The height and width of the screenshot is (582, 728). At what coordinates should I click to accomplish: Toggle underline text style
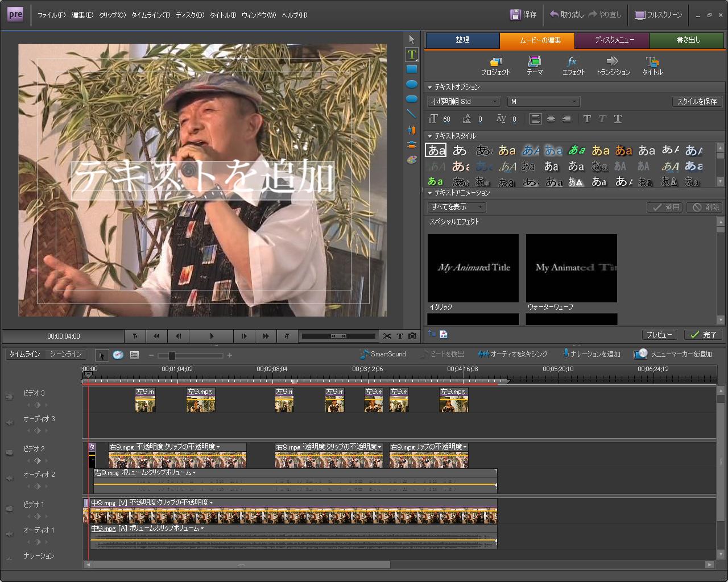pyautogui.click(x=618, y=119)
